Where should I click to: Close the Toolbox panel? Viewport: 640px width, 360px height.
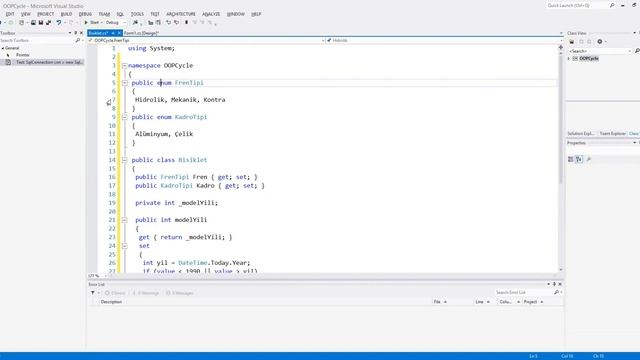[x=81, y=33]
